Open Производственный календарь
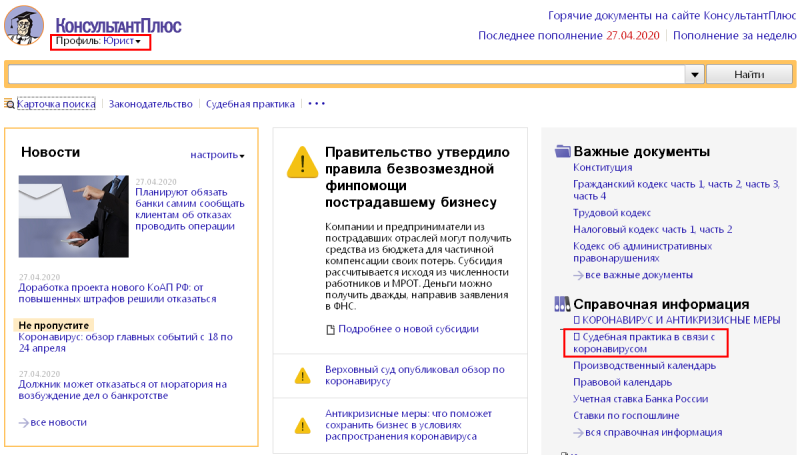800x455 pixels. (x=644, y=366)
